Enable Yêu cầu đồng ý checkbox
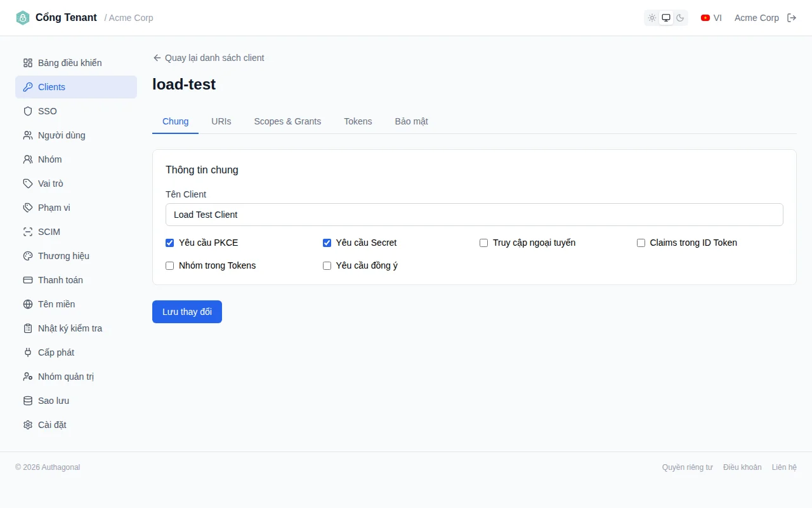 pyautogui.click(x=327, y=265)
